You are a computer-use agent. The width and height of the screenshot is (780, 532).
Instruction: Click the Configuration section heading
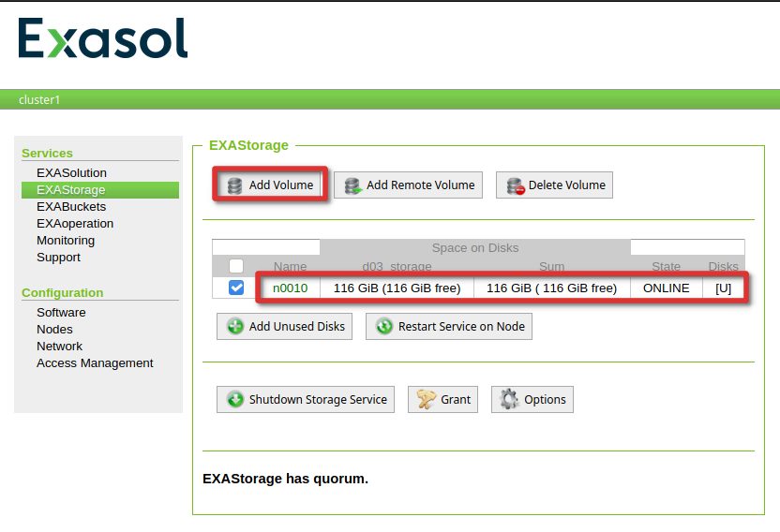[x=63, y=293]
